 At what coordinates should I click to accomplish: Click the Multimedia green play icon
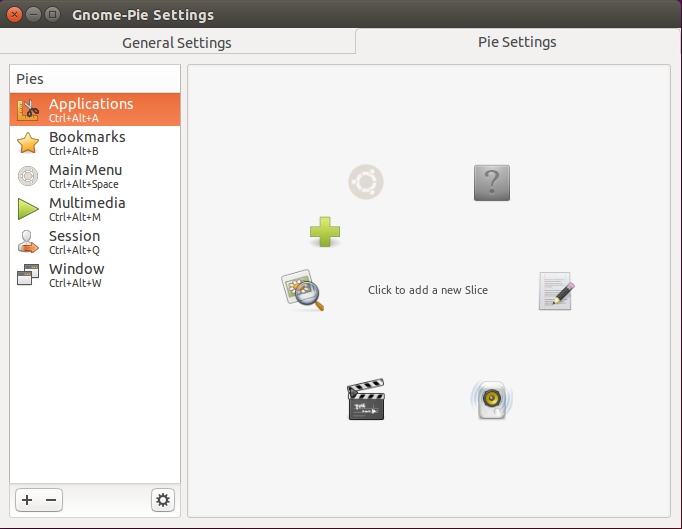(x=28, y=209)
